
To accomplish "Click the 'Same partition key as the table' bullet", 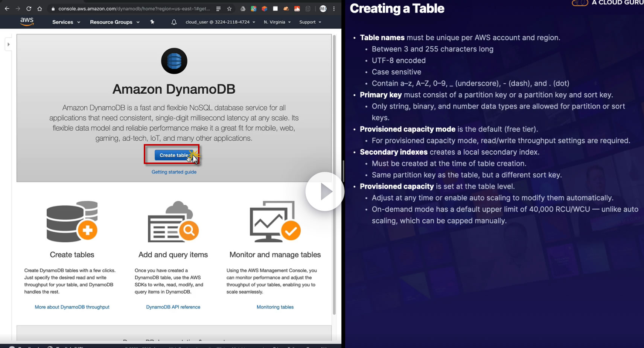I will pyautogui.click(x=467, y=175).
